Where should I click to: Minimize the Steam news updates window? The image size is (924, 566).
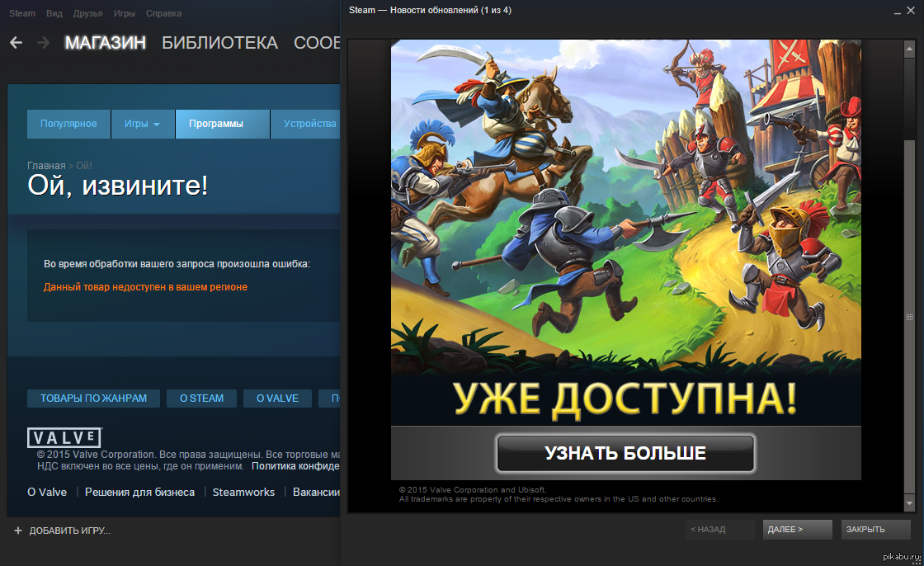(898, 12)
